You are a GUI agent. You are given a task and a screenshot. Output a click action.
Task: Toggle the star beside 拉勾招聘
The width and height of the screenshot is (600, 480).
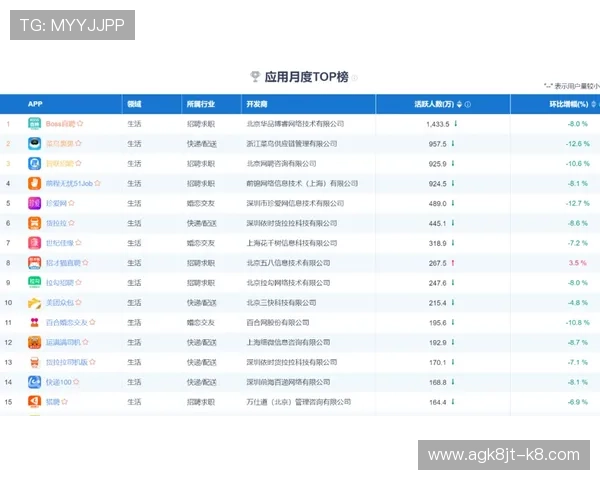click(x=78, y=282)
